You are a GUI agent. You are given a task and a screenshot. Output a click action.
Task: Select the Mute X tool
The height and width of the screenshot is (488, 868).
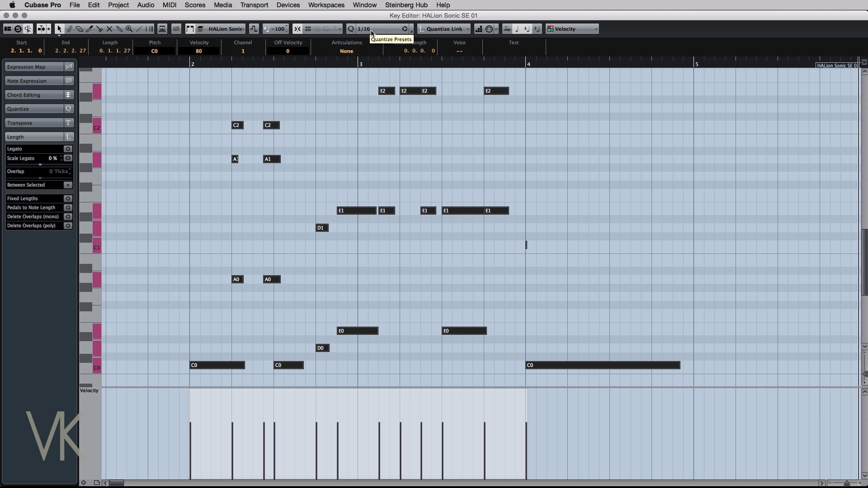109,29
